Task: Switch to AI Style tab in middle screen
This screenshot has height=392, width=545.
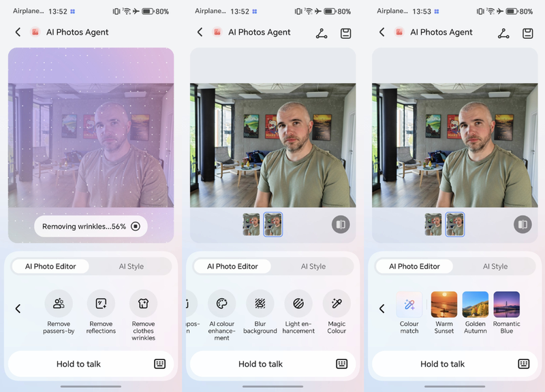Action: 313,266
